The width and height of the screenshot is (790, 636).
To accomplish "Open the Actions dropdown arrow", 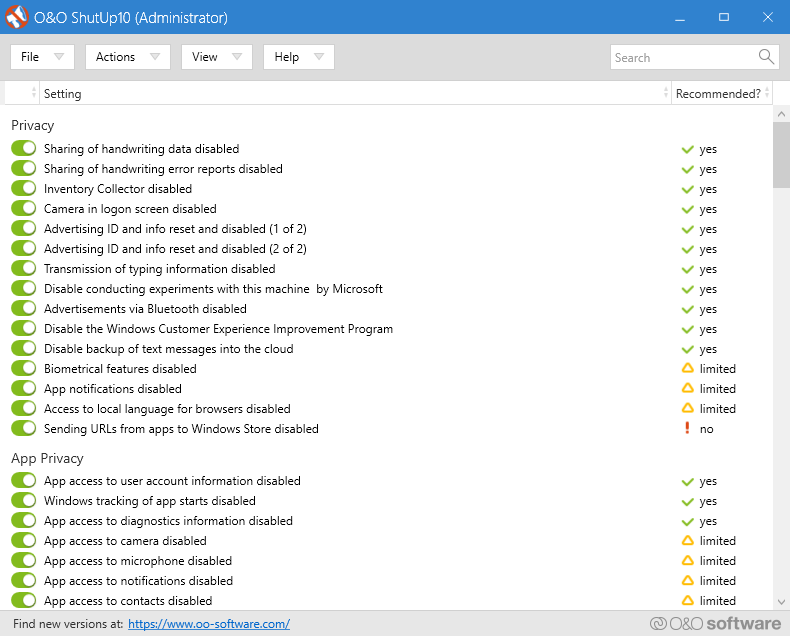I will (x=155, y=57).
